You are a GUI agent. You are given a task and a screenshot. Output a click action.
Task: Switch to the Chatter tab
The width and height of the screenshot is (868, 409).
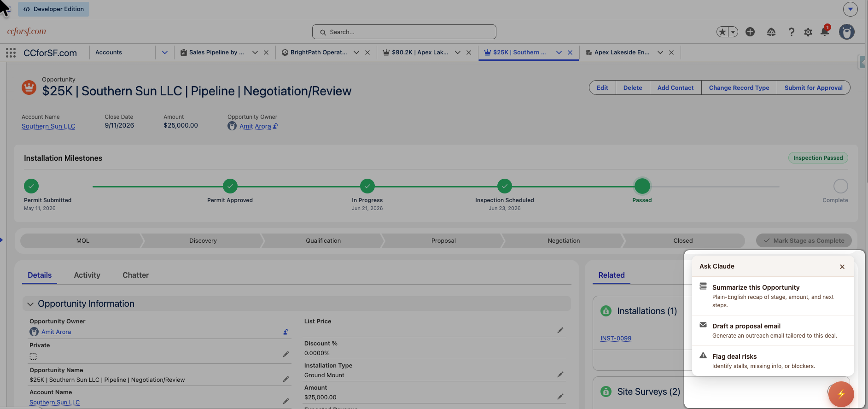point(135,275)
